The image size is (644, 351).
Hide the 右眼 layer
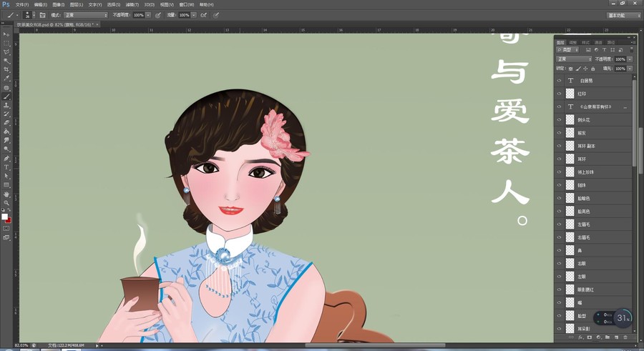tap(559, 264)
